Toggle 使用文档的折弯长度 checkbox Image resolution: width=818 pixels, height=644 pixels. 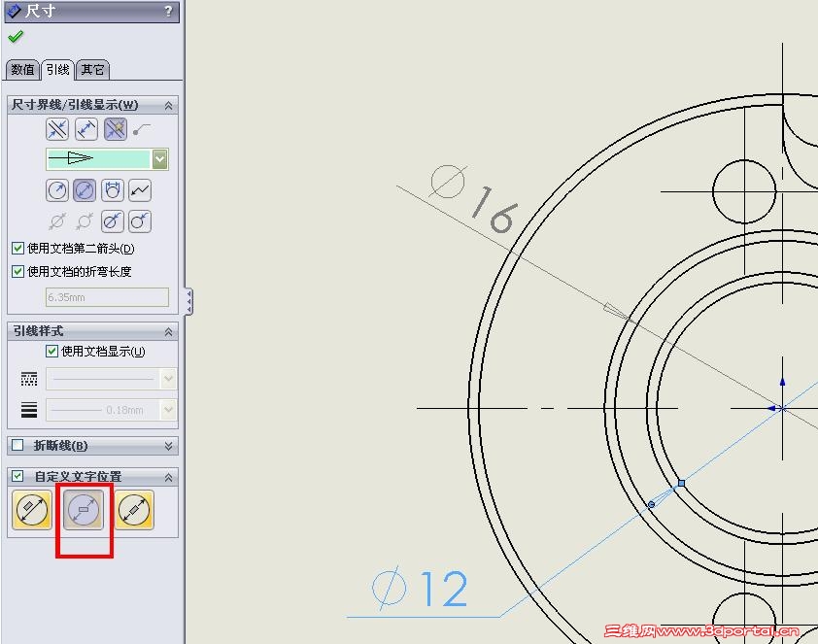[17, 271]
